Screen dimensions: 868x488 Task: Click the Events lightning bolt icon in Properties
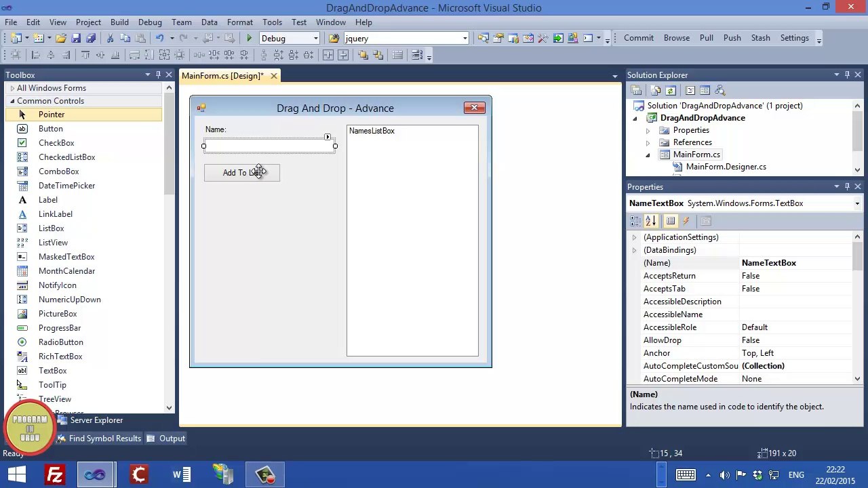coord(686,221)
